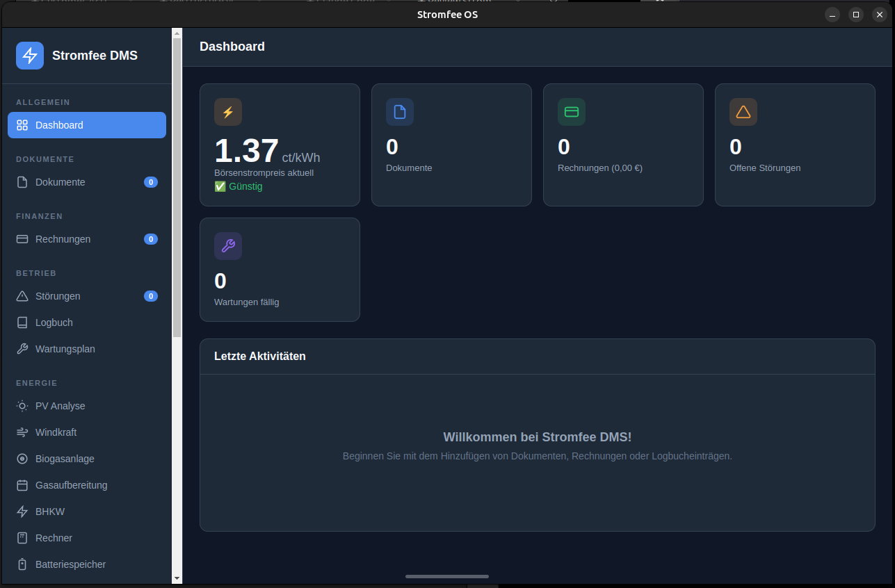The height and width of the screenshot is (588, 895).
Task: Click the purple wrench icon on Wartungen fällig card
Action: pyautogui.click(x=228, y=246)
